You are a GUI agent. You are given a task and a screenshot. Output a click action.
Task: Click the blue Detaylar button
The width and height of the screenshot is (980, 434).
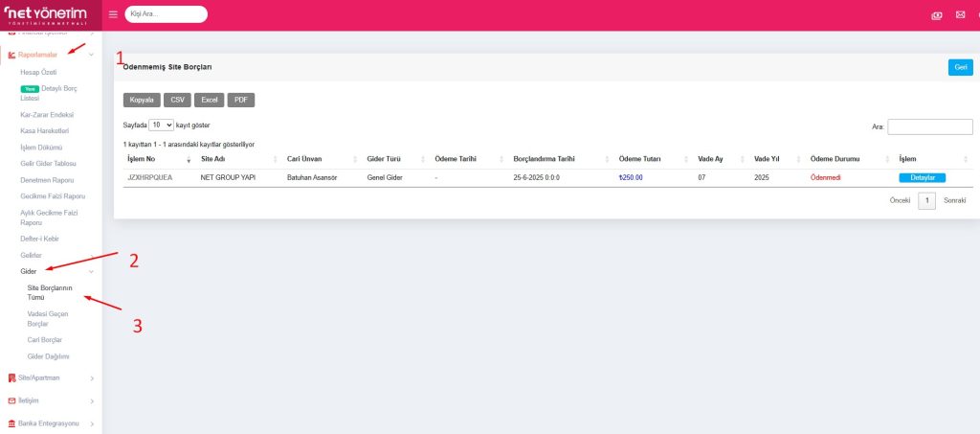coord(922,177)
